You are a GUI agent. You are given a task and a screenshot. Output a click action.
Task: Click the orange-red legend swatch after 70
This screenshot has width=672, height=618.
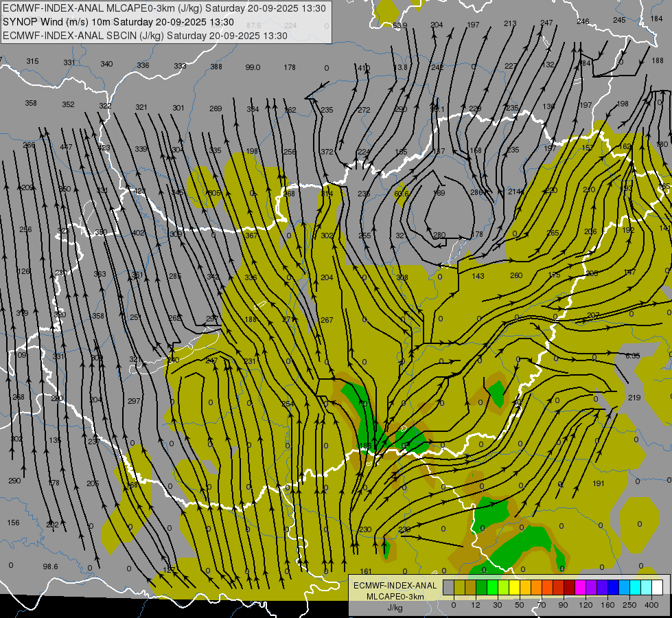coord(547,588)
